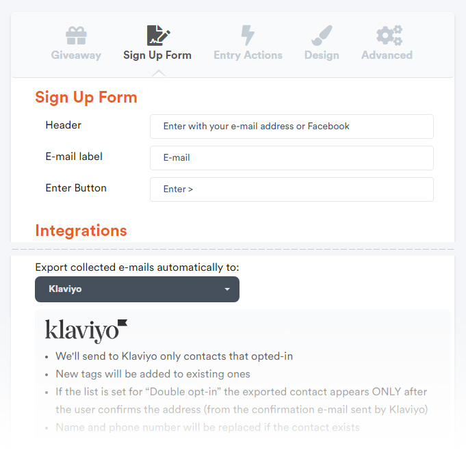The width and height of the screenshot is (466, 476).
Task: Open the Entry Actions tab label
Action: point(248,55)
